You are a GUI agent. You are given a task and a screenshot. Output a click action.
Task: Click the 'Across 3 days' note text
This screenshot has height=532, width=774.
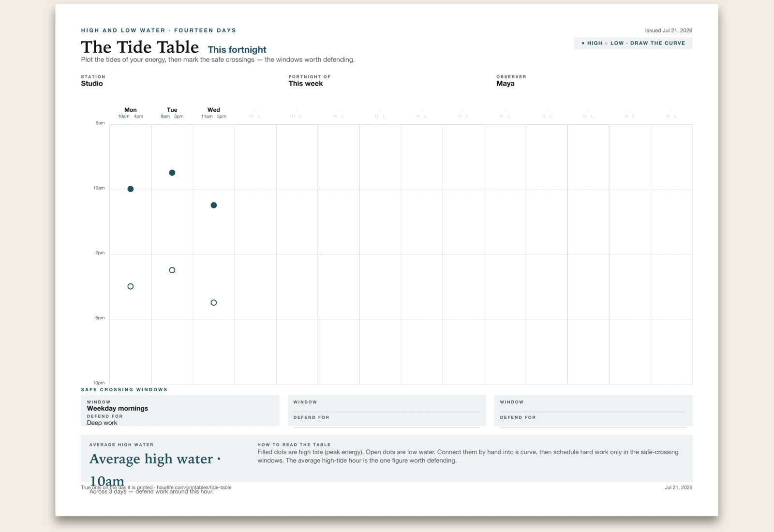(151, 492)
